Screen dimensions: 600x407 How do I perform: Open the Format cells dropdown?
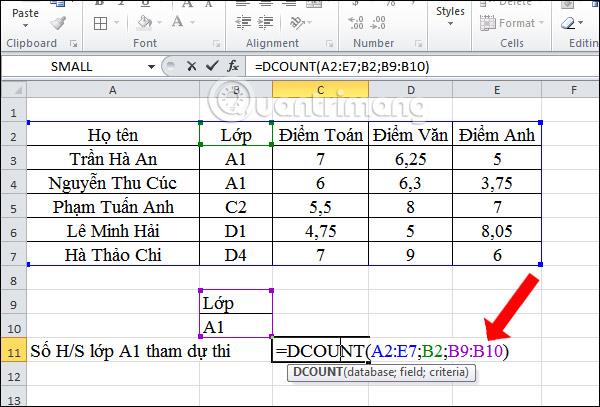click(512, 23)
